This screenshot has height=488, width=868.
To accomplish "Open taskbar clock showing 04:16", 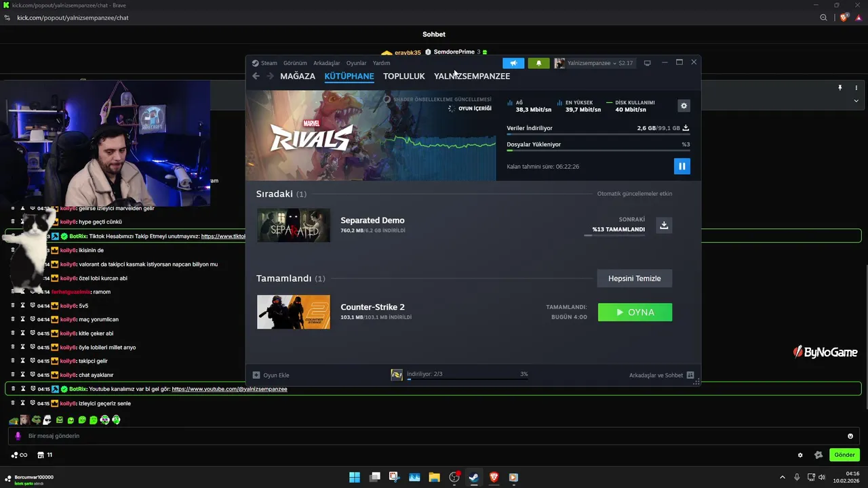I will click(x=848, y=477).
